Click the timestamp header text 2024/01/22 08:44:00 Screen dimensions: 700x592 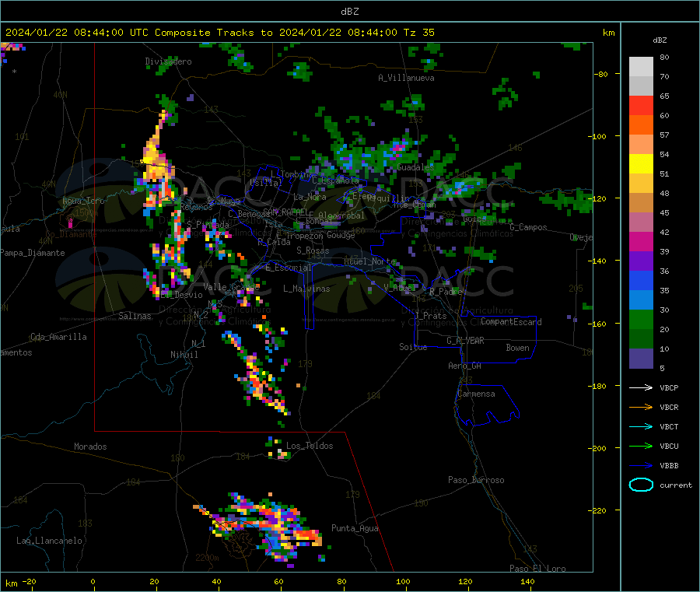(x=65, y=33)
